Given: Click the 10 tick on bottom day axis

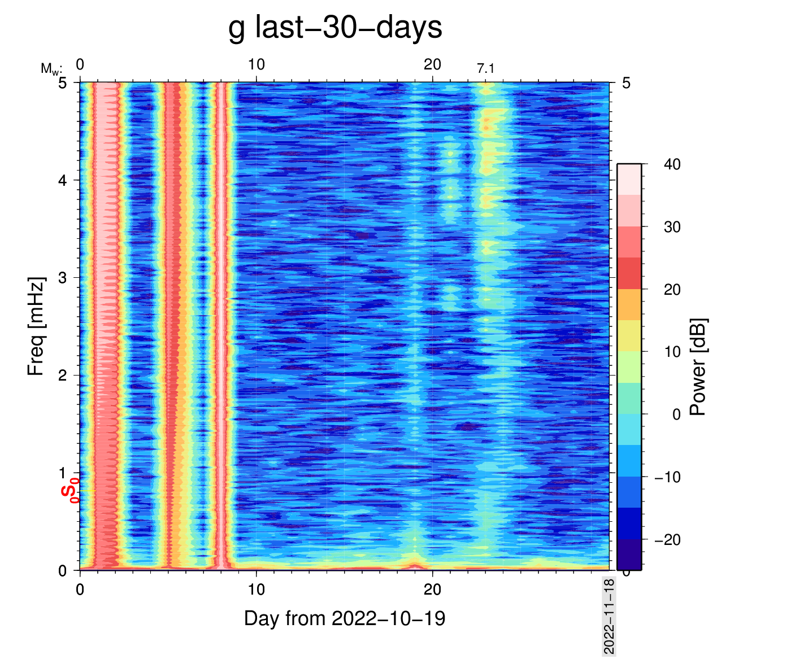Looking at the screenshot, I should click(257, 590).
